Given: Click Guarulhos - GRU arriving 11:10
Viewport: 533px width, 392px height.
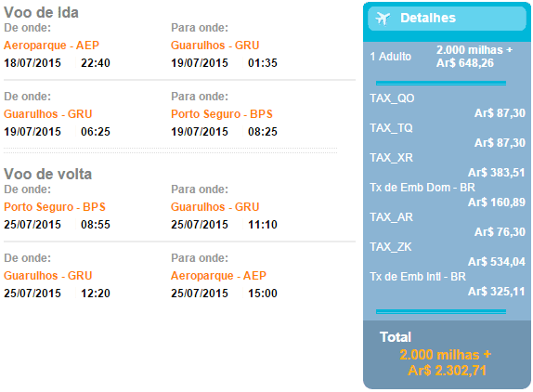Looking at the screenshot, I should pos(214,207).
